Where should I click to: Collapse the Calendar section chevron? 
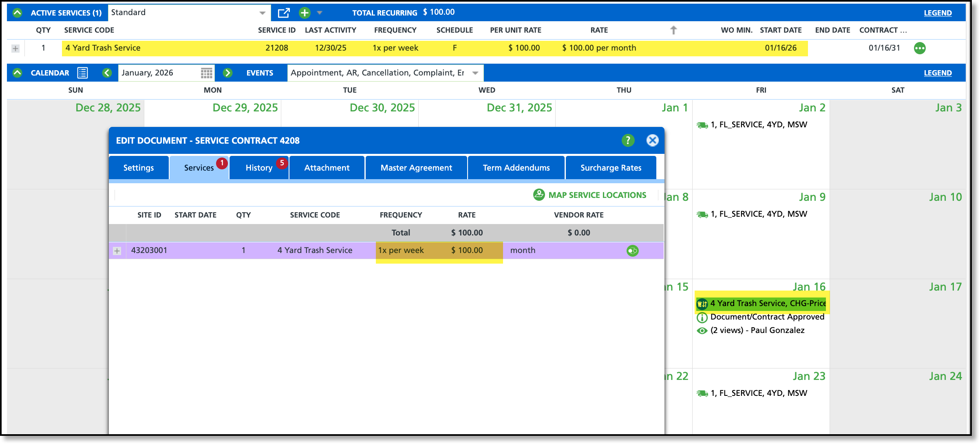[x=17, y=73]
